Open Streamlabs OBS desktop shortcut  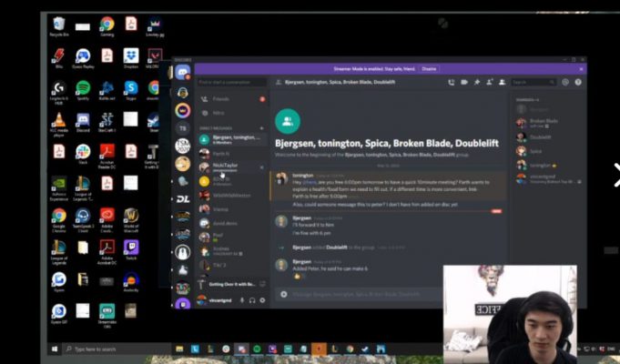[107, 316]
